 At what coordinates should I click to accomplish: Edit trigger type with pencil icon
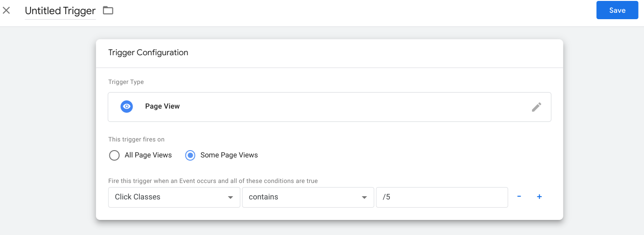[537, 107]
